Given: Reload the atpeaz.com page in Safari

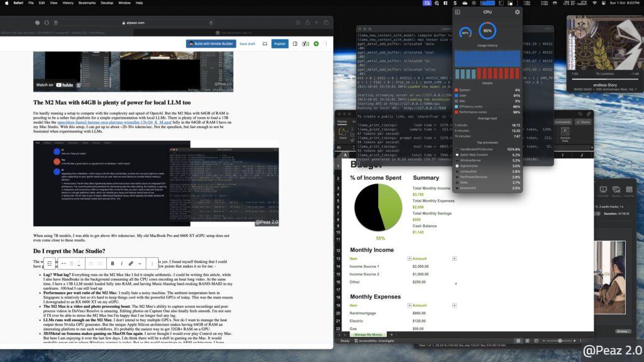Looking at the screenshot, I should pos(211,23).
